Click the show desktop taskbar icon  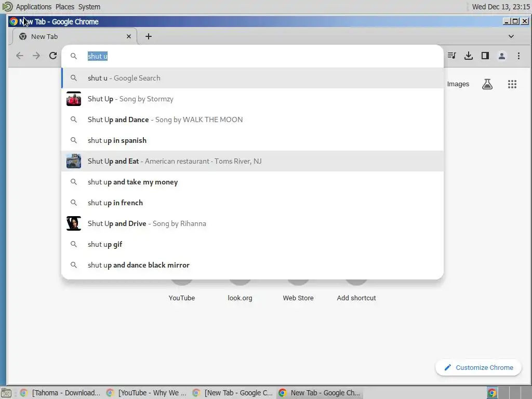tap(6, 393)
